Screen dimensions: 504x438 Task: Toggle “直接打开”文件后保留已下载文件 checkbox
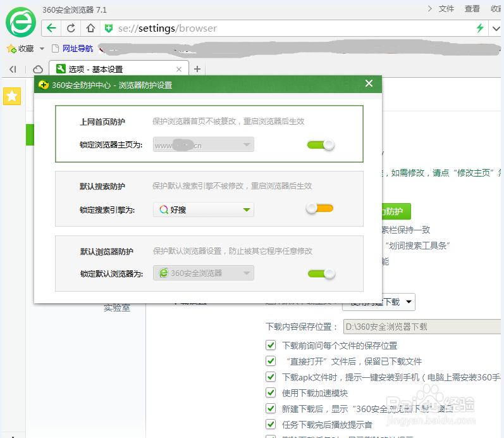click(271, 361)
